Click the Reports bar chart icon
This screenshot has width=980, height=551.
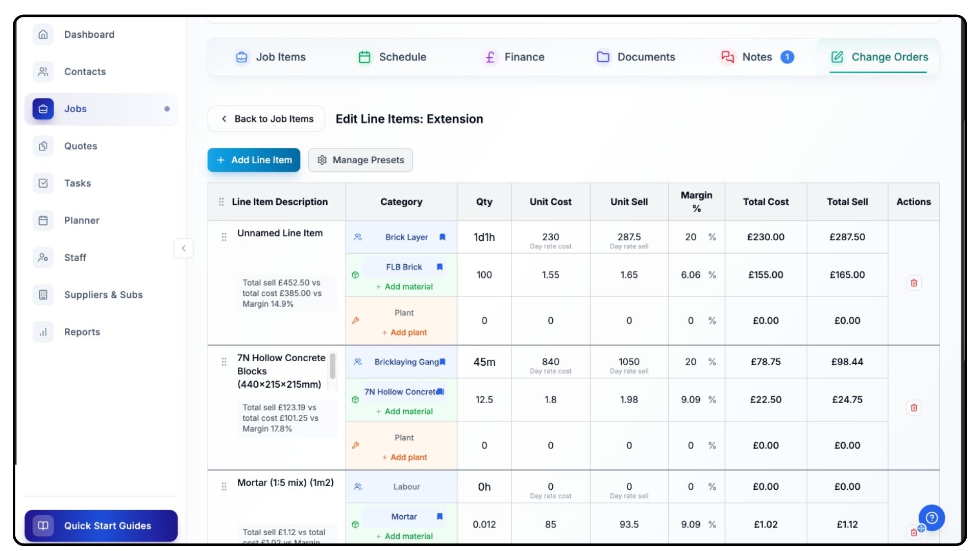click(x=43, y=332)
